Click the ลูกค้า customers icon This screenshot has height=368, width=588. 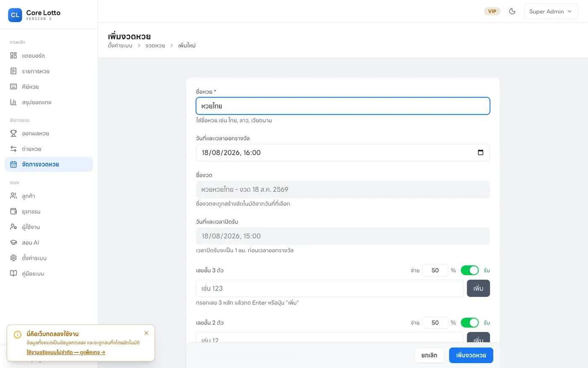(13, 196)
